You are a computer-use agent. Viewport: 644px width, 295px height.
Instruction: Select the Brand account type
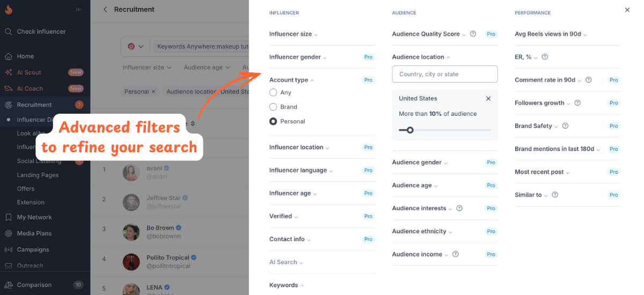(274, 107)
